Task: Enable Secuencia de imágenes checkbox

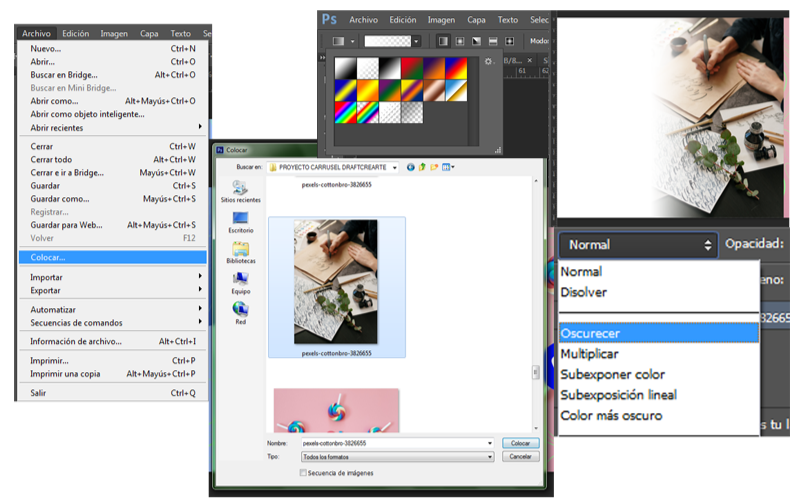Action: (303, 473)
